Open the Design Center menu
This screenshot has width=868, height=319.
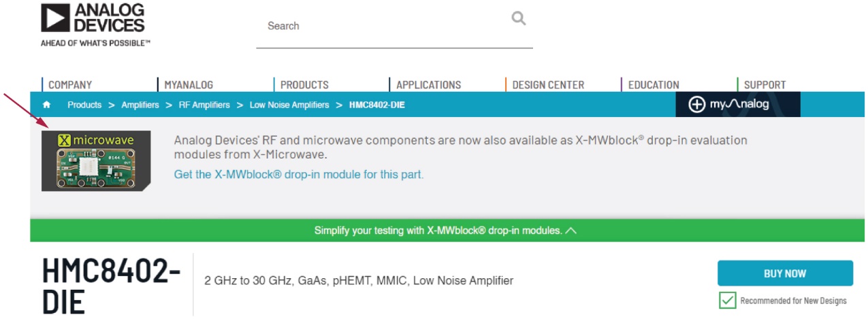(x=548, y=85)
